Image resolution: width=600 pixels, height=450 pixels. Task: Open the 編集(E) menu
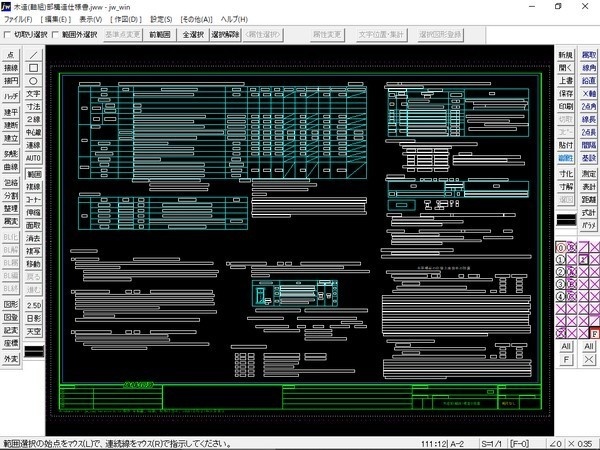[56, 19]
